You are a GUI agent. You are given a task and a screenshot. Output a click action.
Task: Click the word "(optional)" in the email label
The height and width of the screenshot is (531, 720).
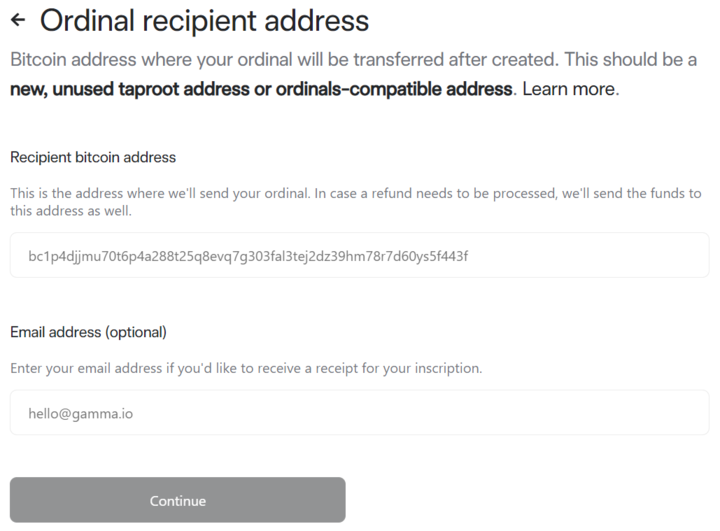tap(133, 332)
